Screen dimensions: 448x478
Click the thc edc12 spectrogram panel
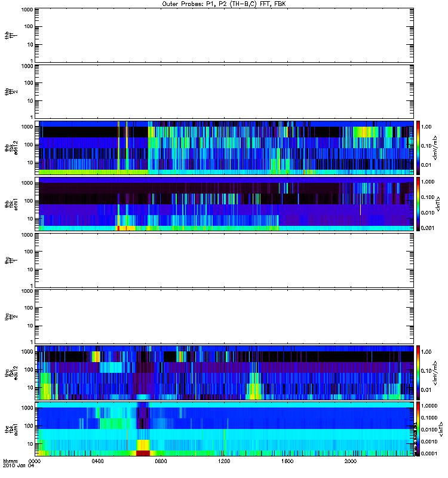click(x=225, y=372)
